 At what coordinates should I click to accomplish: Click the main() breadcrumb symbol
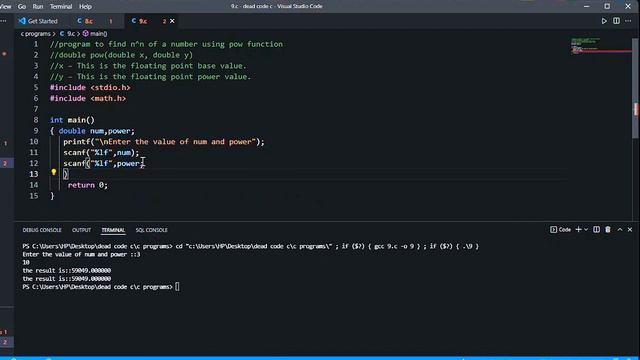click(95, 34)
